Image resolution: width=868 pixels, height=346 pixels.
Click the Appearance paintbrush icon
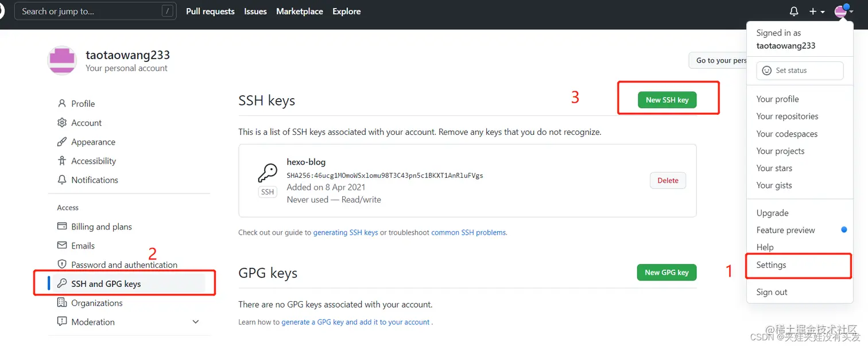[62, 142]
